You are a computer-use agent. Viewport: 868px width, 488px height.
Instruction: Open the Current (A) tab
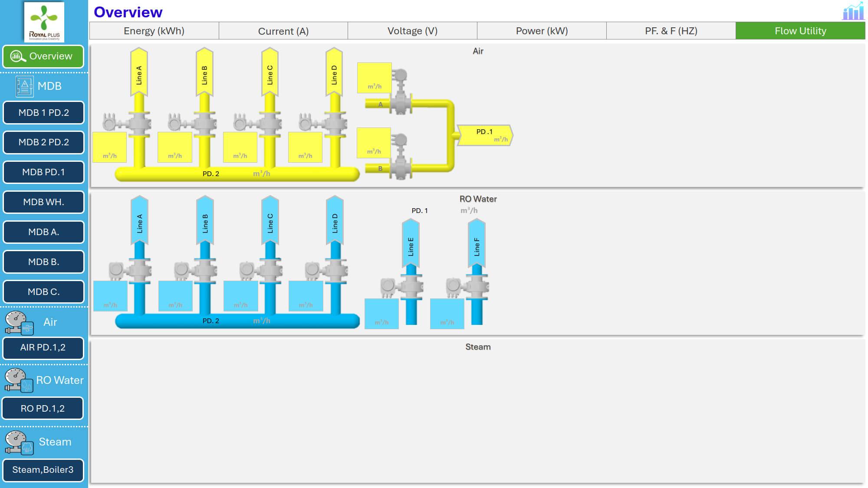coord(283,31)
